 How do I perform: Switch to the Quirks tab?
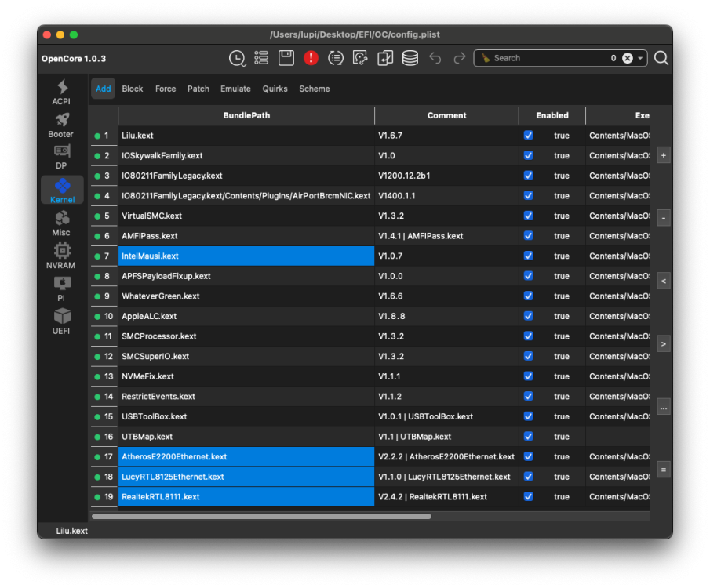[x=275, y=89]
